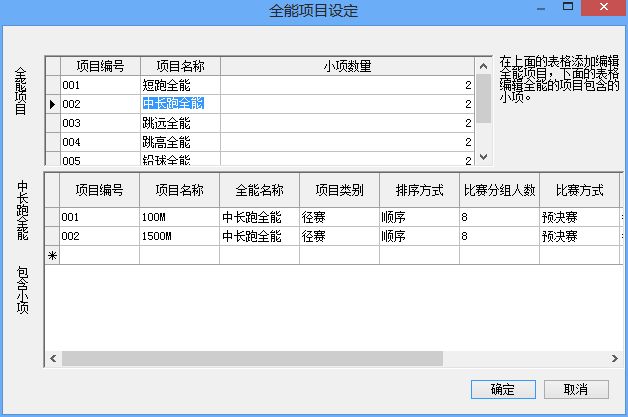Select row header of 100M row
628x417 pixels.
(52, 217)
